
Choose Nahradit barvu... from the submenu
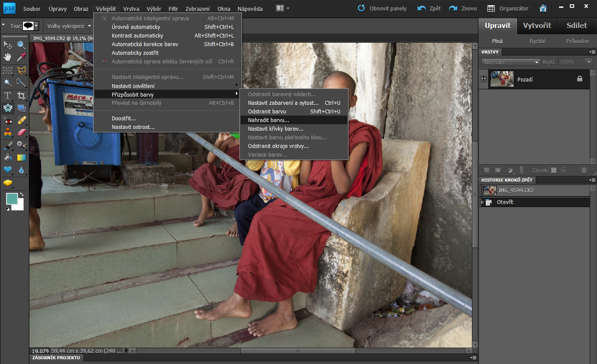(268, 120)
